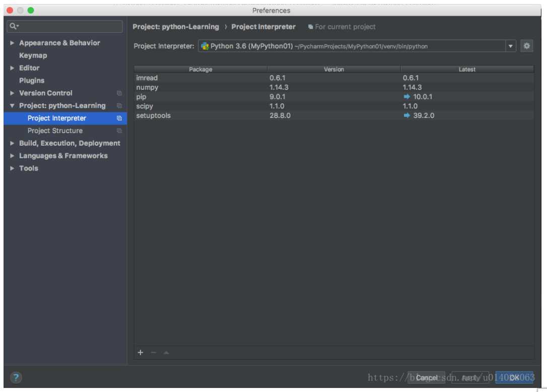
Task: Click the Apply button
Action: 470,378
